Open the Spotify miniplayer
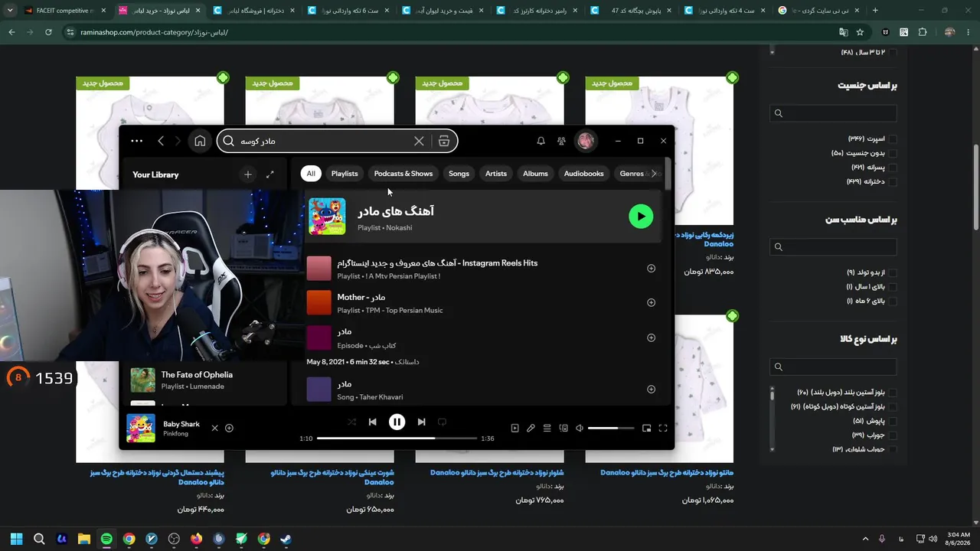This screenshot has width=980, height=551. tap(646, 429)
